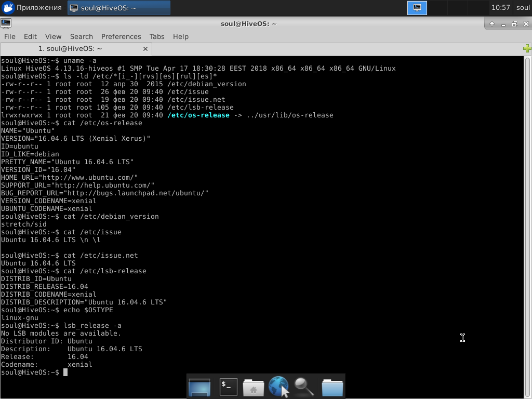Screen dimensions: 532x399
Task: Switch to the second workspace in pager
Action: tap(437, 8)
